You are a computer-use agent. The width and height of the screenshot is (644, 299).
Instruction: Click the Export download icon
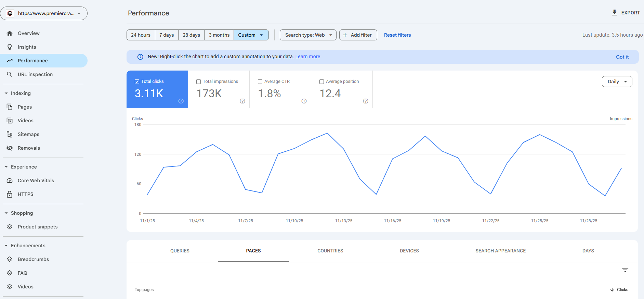tap(614, 13)
